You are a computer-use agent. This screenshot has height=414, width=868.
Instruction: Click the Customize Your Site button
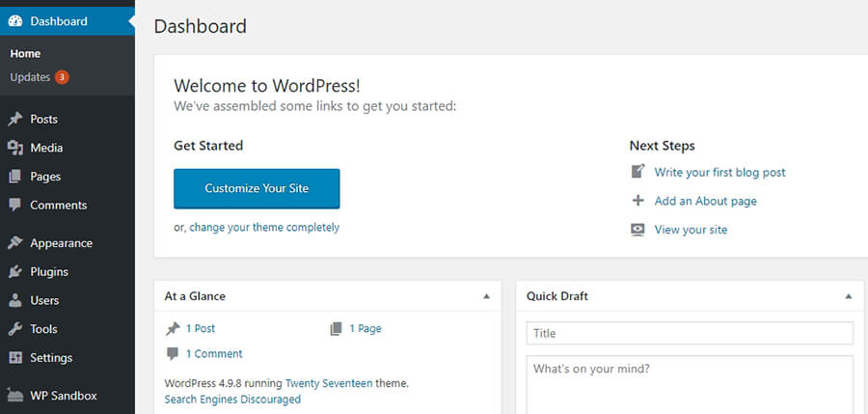[257, 189]
